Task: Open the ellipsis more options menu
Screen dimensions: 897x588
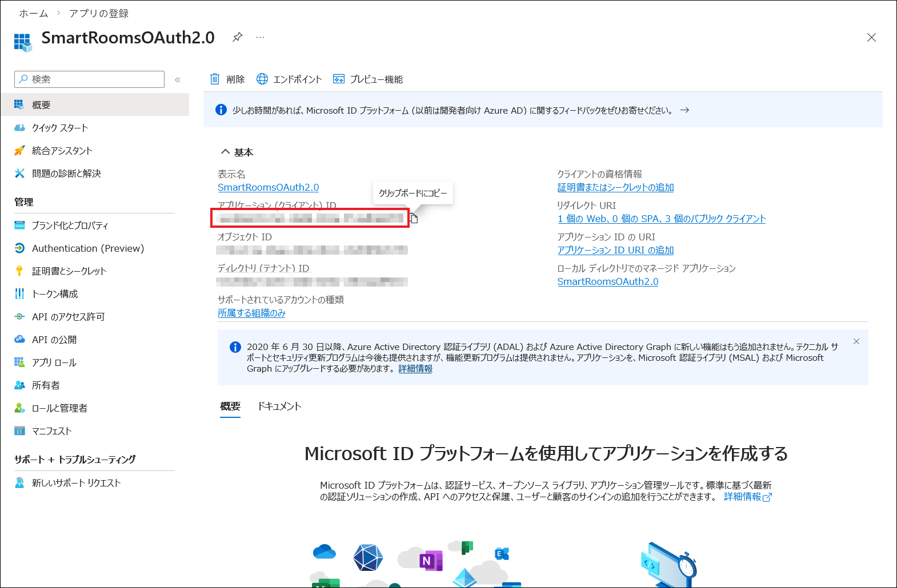Action: 260,37
